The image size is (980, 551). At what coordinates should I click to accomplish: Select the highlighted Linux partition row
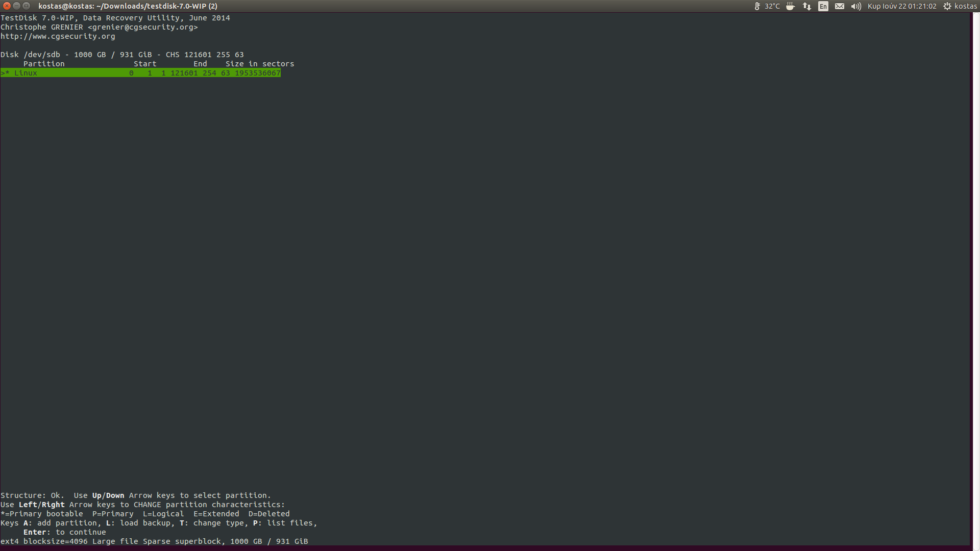140,72
